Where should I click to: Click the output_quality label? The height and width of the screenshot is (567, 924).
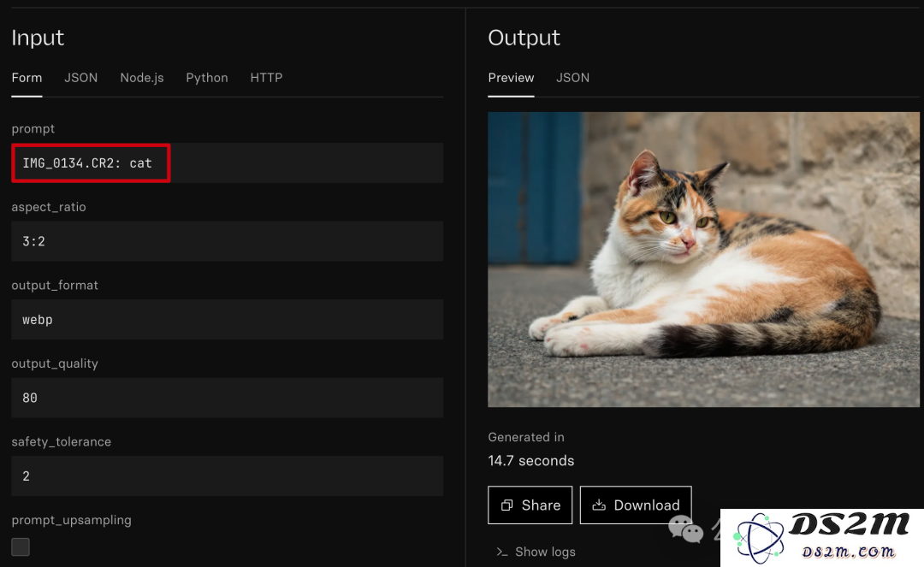(x=55, y=363)
